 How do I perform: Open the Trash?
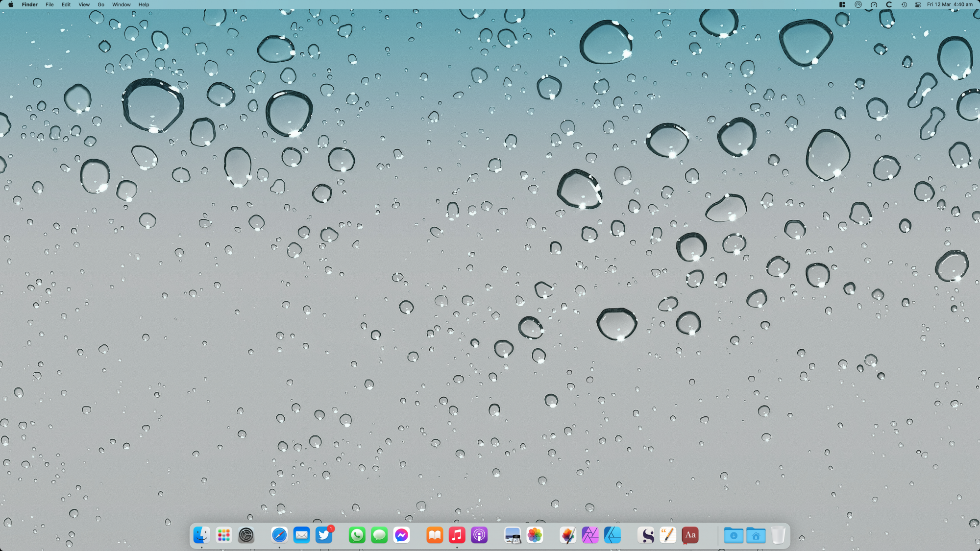point(778,535)
